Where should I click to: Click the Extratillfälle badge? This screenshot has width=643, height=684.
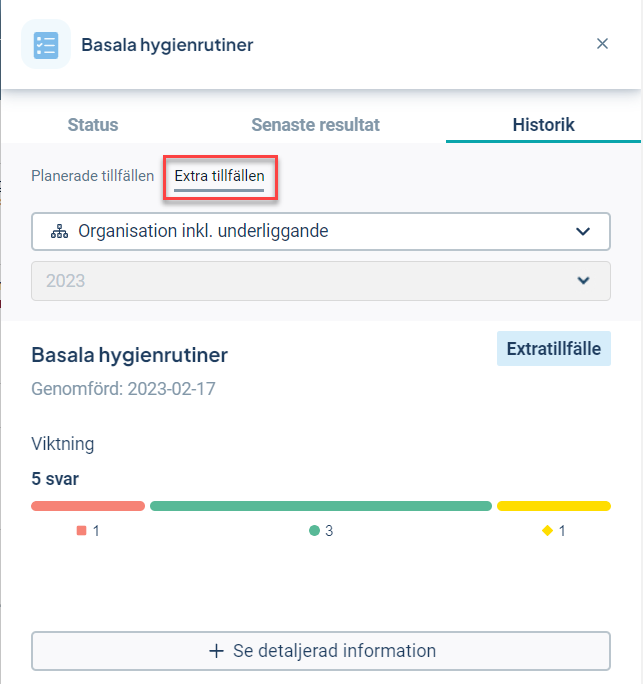[554, 349]
